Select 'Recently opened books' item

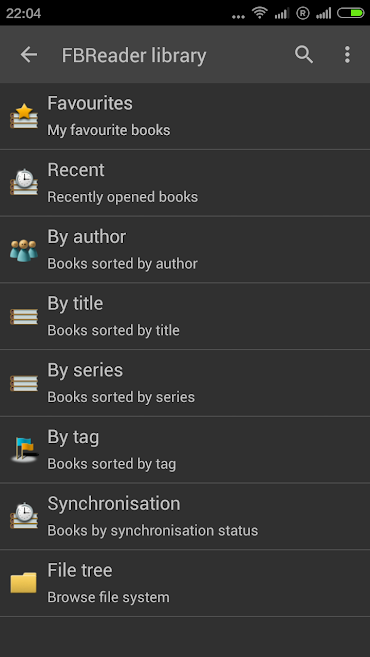pyautogui.click(x=122, y=197)
